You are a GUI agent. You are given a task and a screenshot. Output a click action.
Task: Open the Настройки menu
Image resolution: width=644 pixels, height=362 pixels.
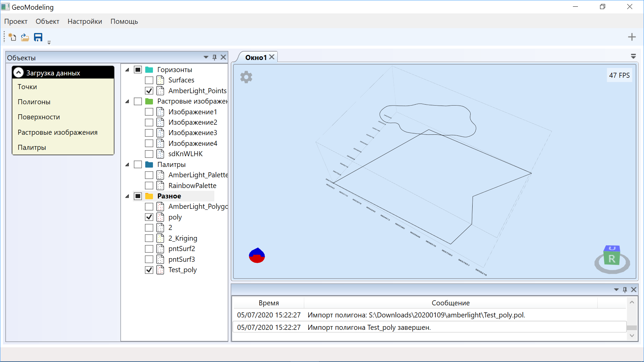point(85,21)
